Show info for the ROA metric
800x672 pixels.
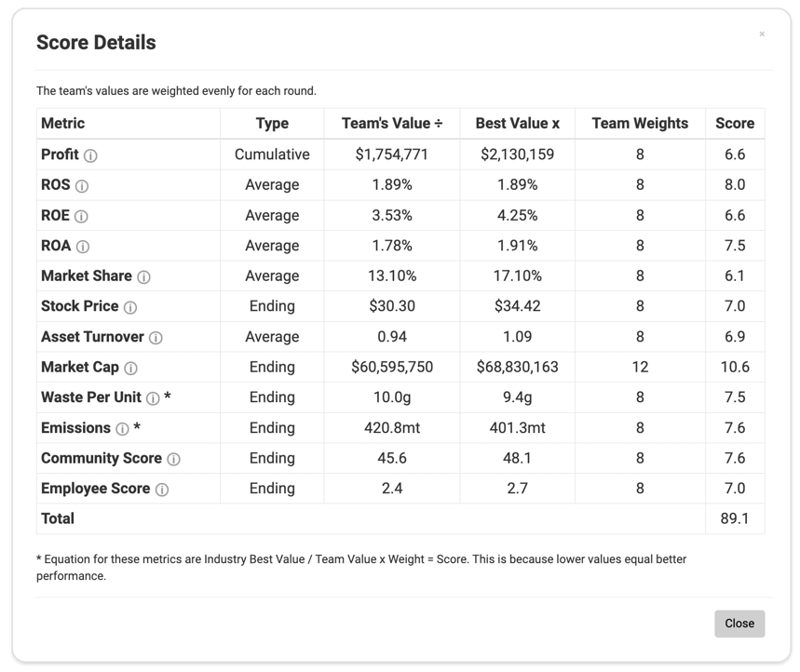[x=83, y=247]
